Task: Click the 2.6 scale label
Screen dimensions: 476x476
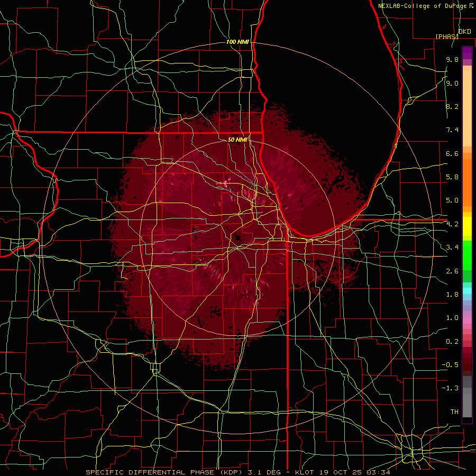Action: pyautogui.click(x=452, y=271)
